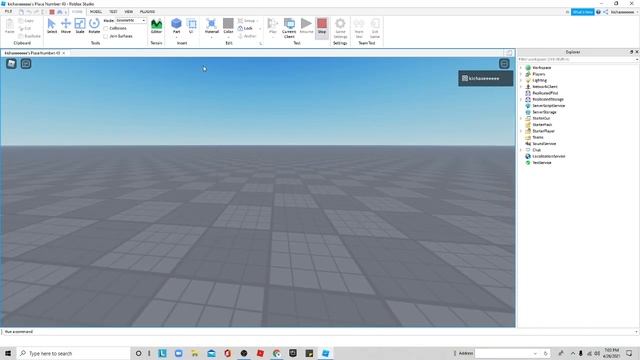Click the What's New button
This screenshot has width=640, height=360.
[x=582, y=12]
